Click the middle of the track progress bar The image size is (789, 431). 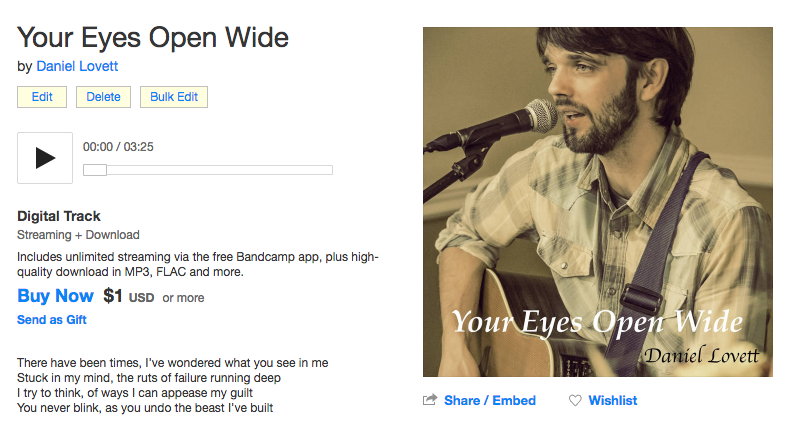[x=208, y=170]
